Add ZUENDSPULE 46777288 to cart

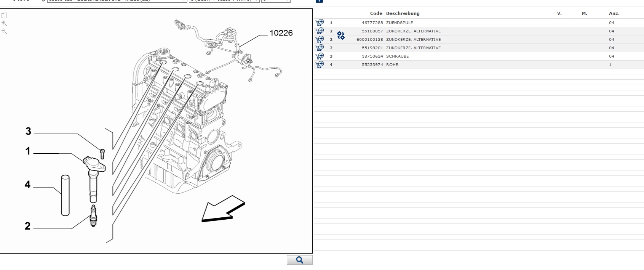[x=320, y=22]
